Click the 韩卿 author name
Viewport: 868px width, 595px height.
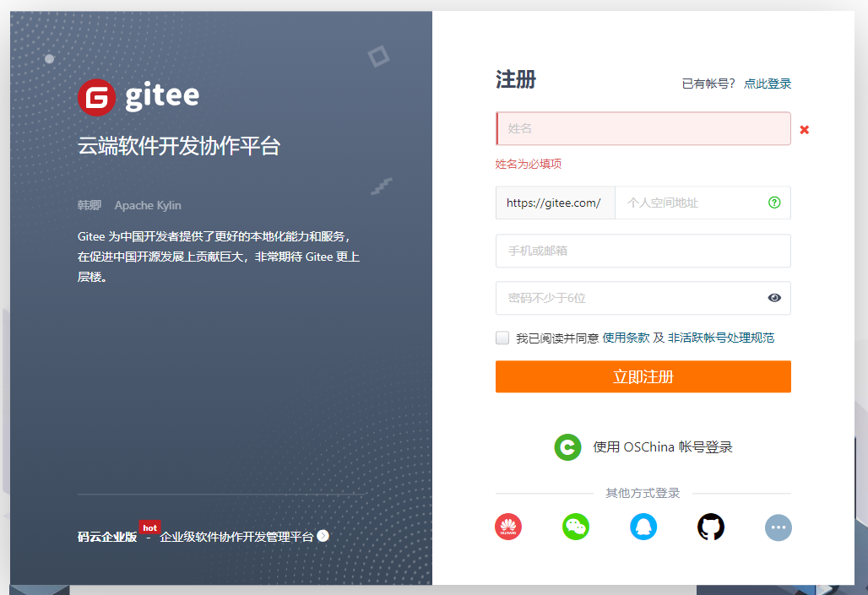pos(90,205)
